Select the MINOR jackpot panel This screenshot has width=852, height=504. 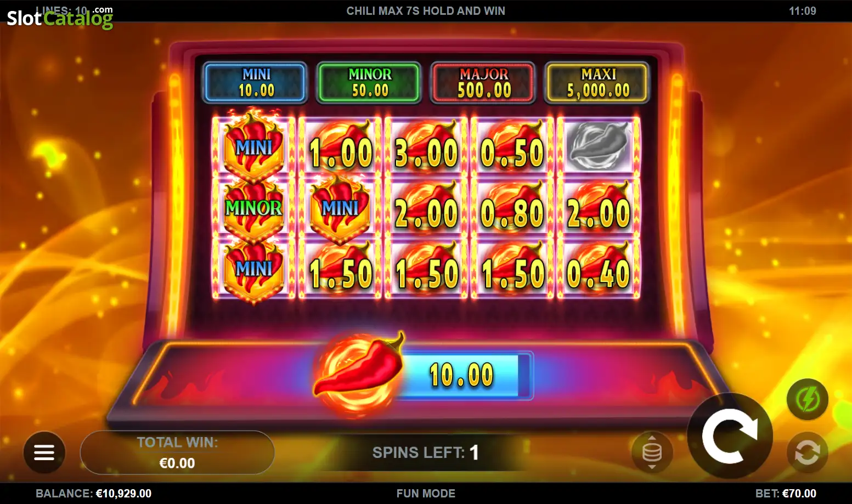[x=370, y=82]
